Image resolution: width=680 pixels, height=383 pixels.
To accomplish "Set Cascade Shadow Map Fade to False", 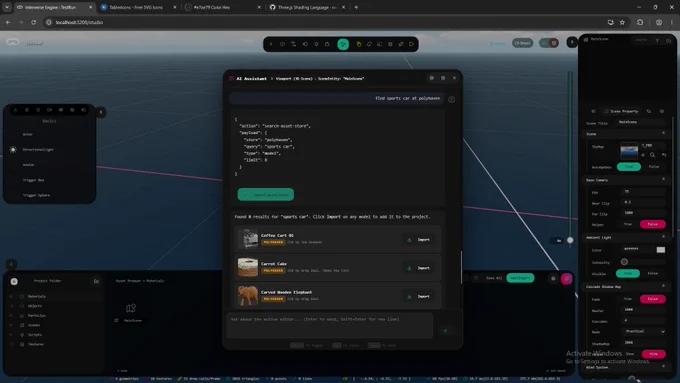I will tap(653, 299).
